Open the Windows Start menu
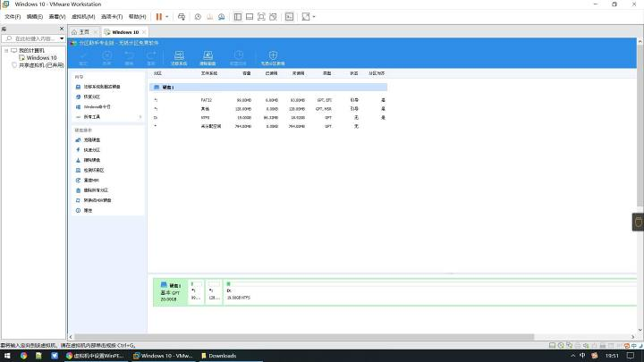Screen dimensions: 644x362 (7, 356)
